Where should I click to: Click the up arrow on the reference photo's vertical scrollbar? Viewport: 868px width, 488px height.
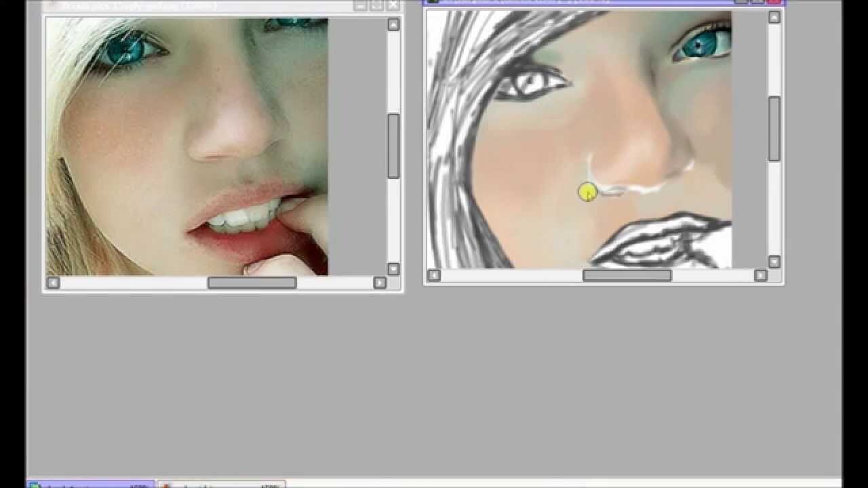tap(393, 24)
